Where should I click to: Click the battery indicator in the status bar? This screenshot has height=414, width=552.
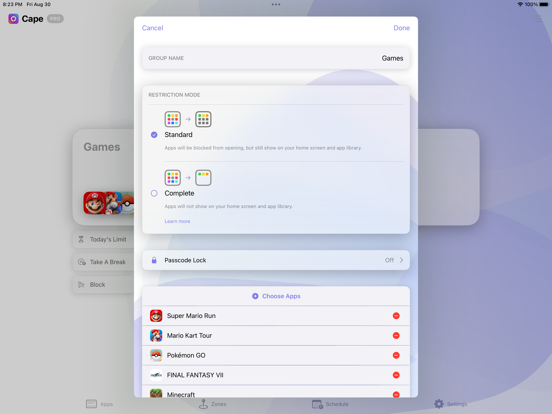(544, 4)
